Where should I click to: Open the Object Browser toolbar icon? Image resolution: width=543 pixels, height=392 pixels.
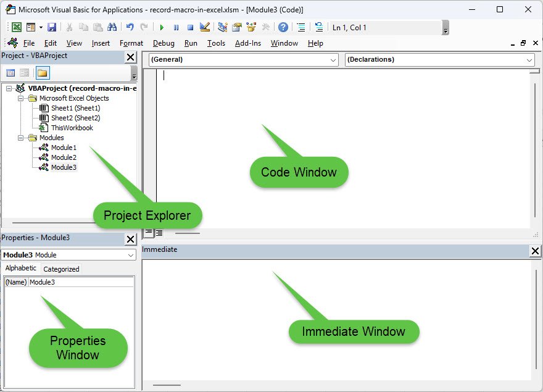click(x=251, y=27)
